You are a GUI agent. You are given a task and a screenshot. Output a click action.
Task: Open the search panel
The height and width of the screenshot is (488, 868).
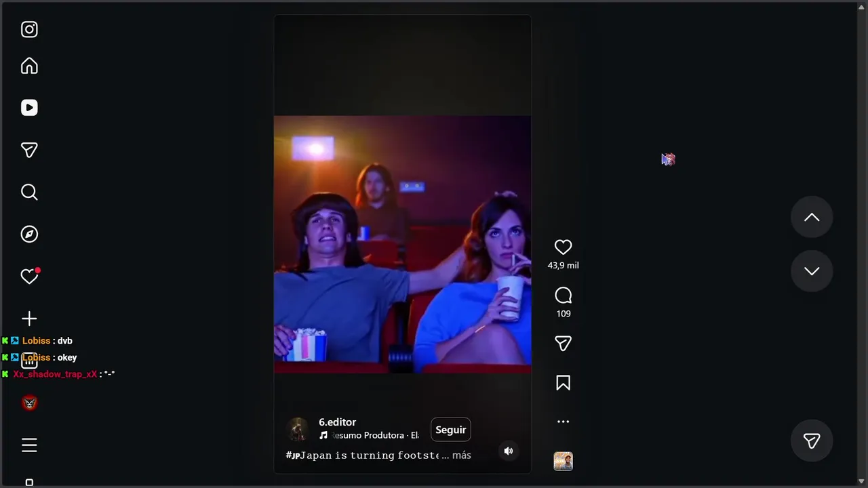[29, 192]
